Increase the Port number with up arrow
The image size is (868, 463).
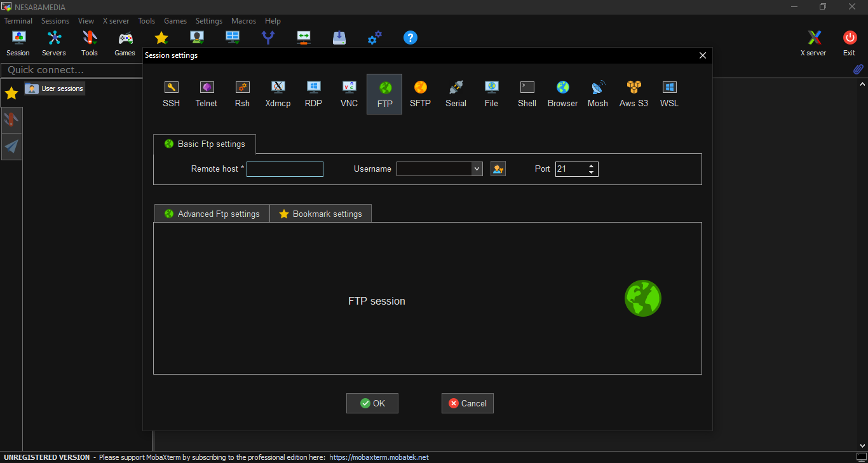tap(592, 166)
